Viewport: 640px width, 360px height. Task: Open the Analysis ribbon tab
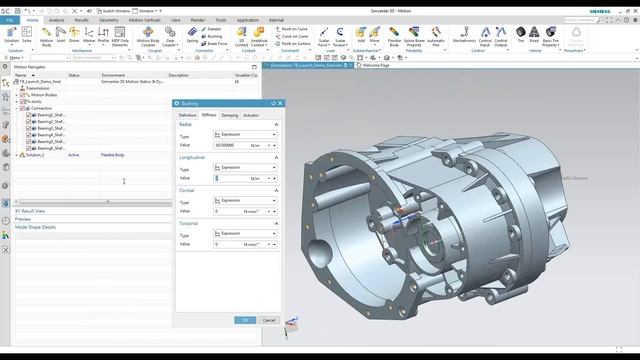click(56, 20)
